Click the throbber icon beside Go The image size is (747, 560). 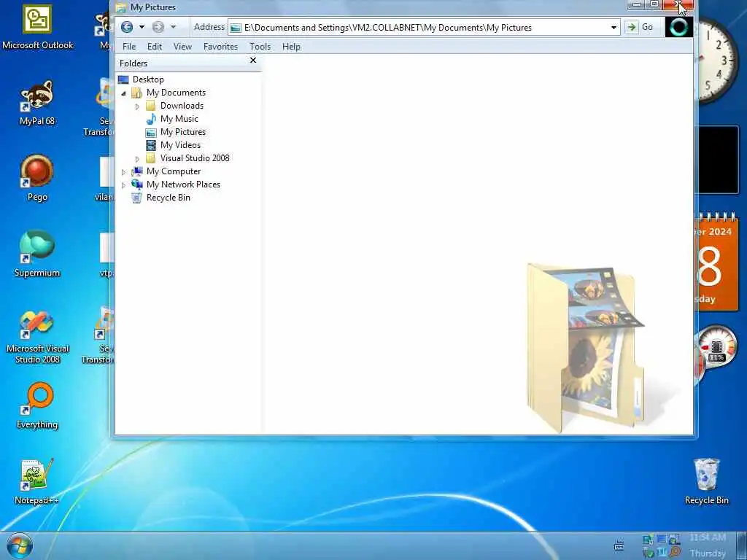pyautogui.click(x=679, y=27)
